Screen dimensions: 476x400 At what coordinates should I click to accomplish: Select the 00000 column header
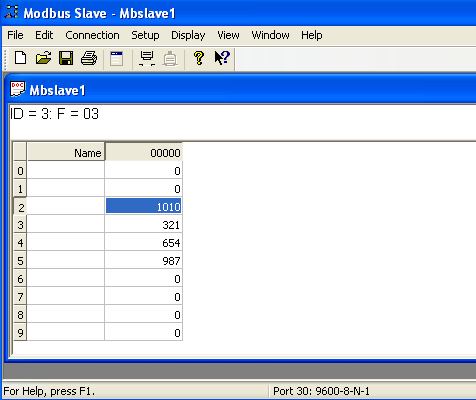click(x=144, y=152)
